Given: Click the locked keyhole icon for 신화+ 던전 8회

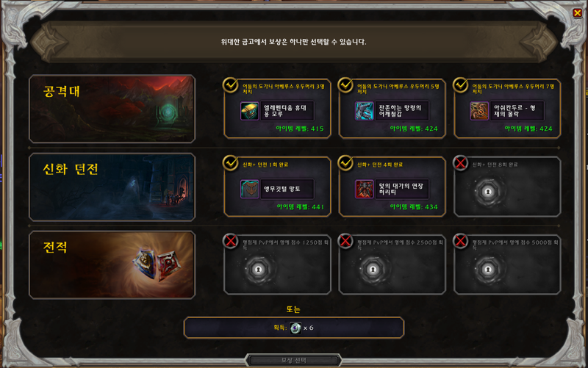Looking at the screenshot, I should pos(488,192).
